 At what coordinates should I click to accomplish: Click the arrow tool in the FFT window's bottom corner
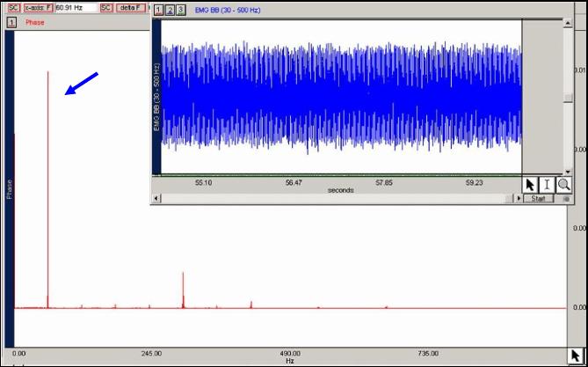coord(576,355)
